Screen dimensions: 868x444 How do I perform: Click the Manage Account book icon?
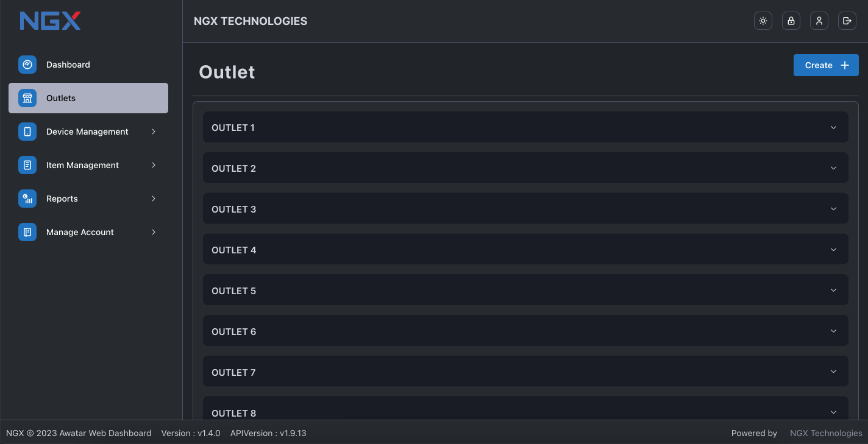(27, 232)
